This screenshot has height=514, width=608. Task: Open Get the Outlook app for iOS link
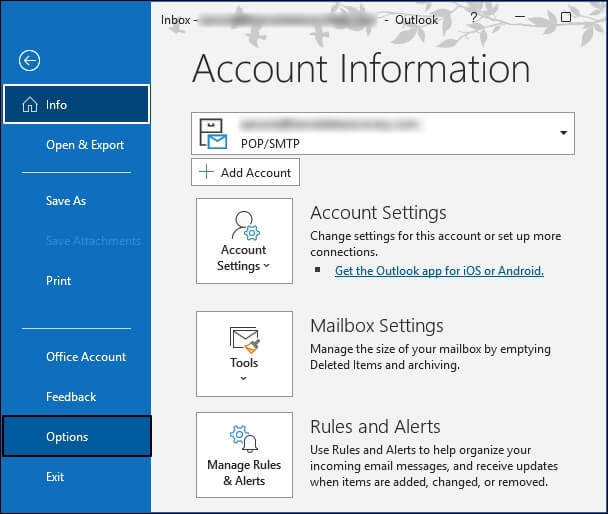439,271
